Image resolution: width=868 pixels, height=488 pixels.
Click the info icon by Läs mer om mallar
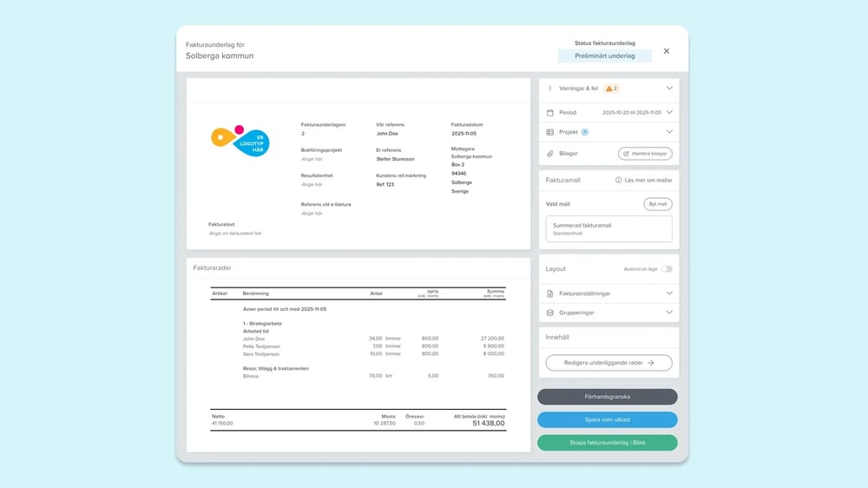coord(618,181)
